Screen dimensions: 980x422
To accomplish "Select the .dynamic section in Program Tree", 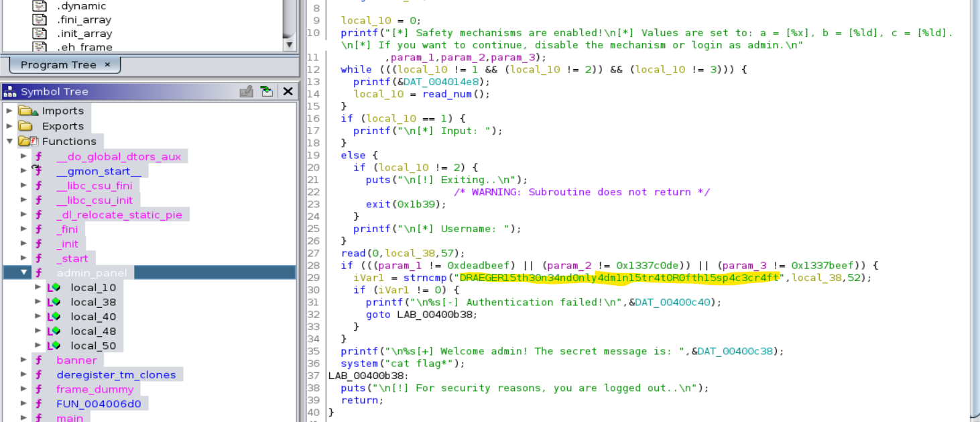I will 82,6.
